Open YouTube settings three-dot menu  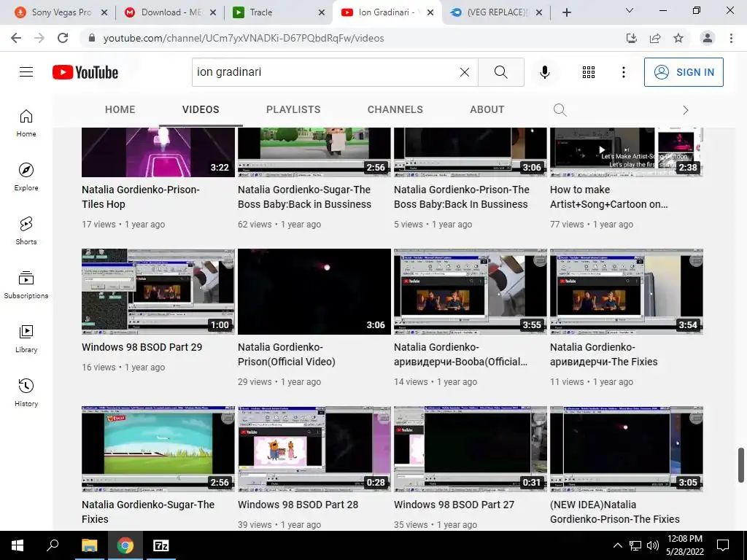pyautogui.click(x=623, y=72)
